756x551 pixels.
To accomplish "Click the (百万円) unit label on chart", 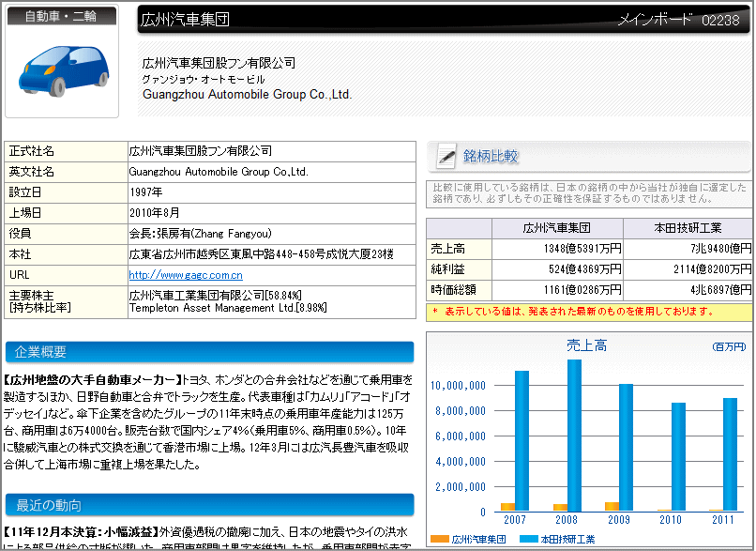I will pos(729,347).
